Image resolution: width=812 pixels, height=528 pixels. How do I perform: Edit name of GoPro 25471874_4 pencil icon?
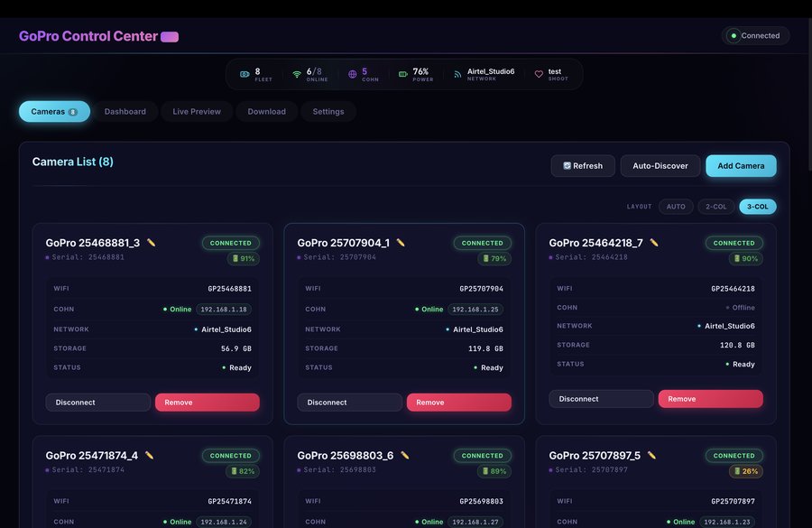click(150, 456)
